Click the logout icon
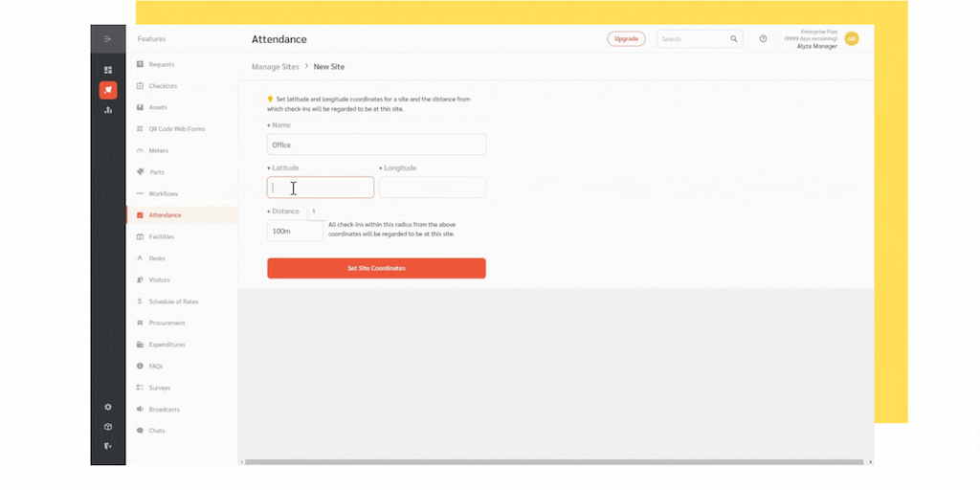The image size is (980, 490). pyautogui.click(x=108, y=446)
